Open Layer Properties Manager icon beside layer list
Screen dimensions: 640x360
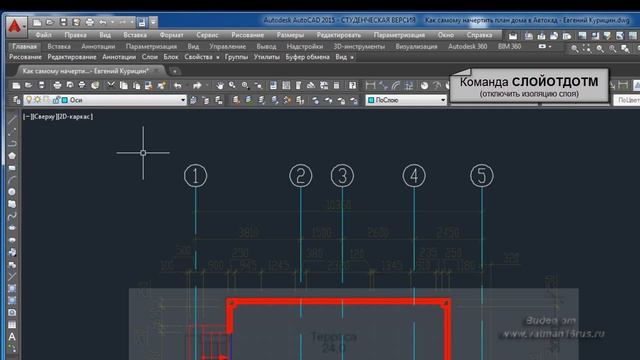[17, 100]
